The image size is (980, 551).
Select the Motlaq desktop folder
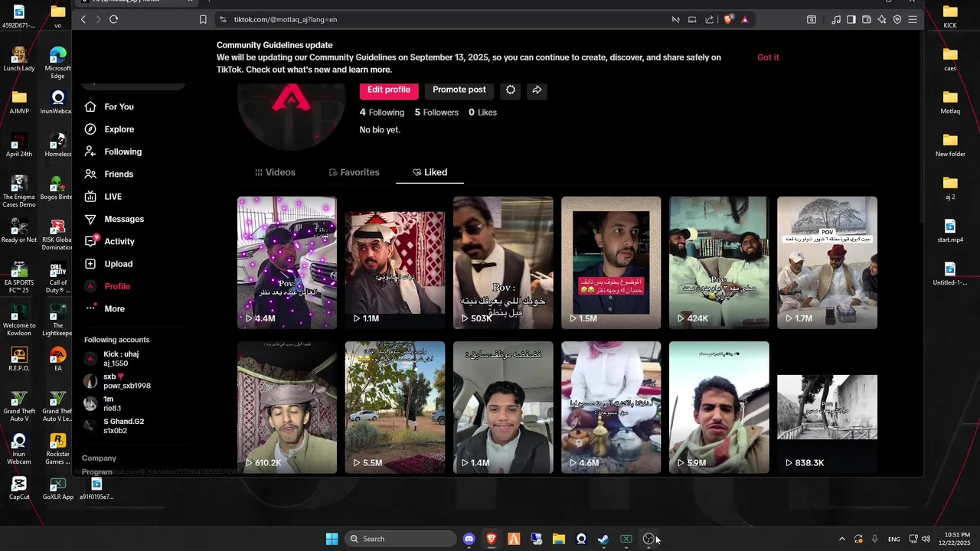[950, 102]
